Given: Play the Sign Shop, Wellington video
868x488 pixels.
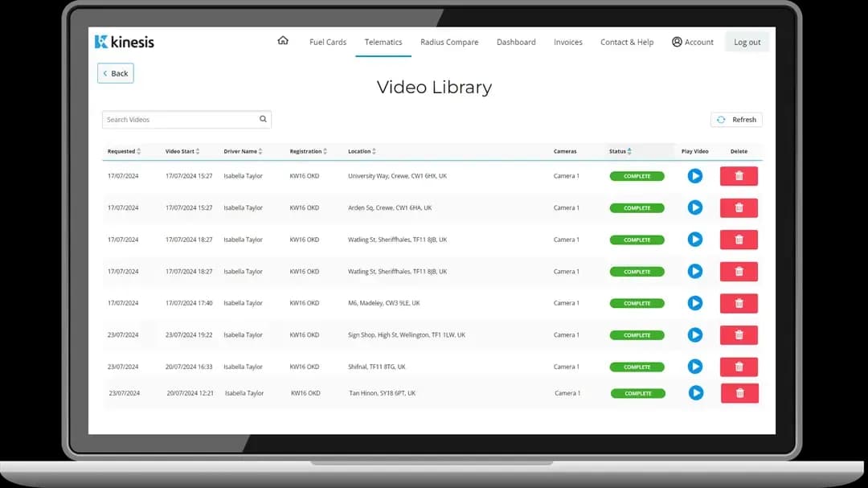Looking at the screenshot, I should [695, 335].
